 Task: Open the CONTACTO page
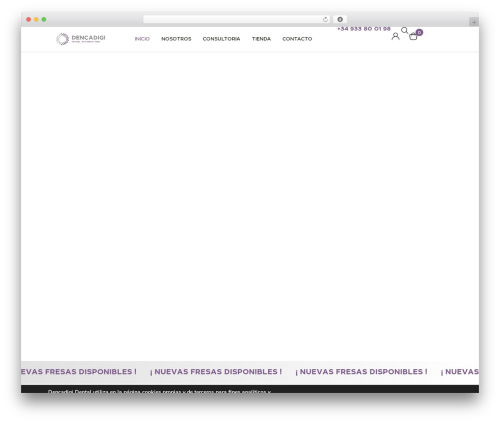pyautogui.click(x=297, y=39)
